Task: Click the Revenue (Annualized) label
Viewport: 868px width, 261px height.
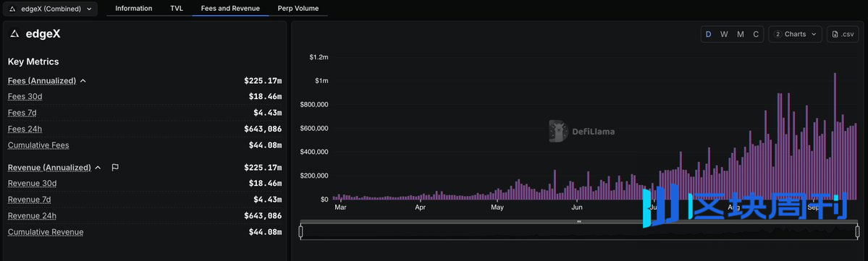Action: click(x=49, y=168)
